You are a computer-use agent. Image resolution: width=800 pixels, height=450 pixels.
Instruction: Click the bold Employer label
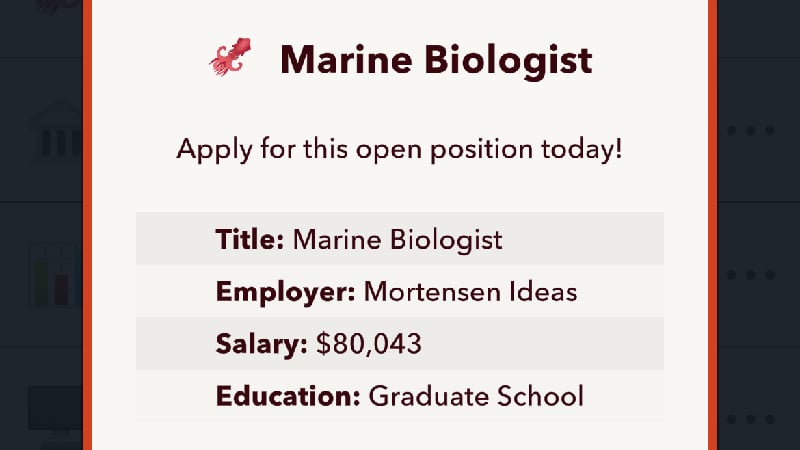[285, 292]
